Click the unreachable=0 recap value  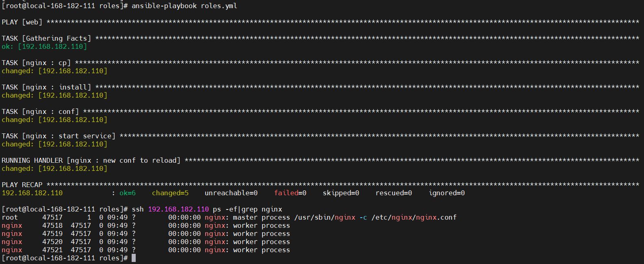click(x=231, y=193)
